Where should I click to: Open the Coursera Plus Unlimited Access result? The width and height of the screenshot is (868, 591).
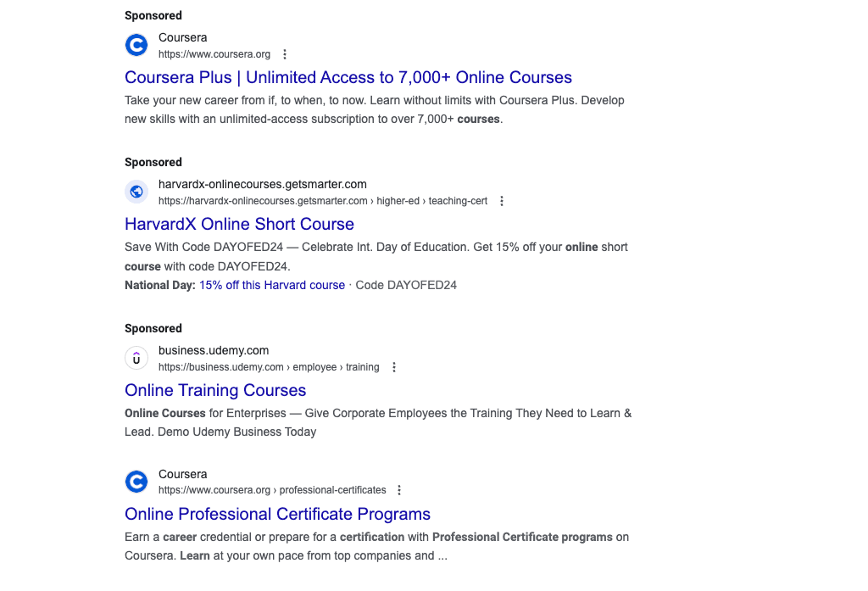pyautogui.click(x=348, y=77)
